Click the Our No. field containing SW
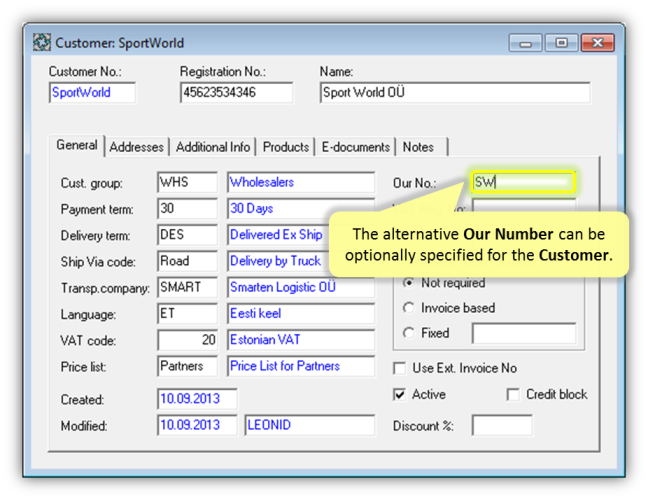Viewport: 648px width, 500px height. tap(523, 182)
